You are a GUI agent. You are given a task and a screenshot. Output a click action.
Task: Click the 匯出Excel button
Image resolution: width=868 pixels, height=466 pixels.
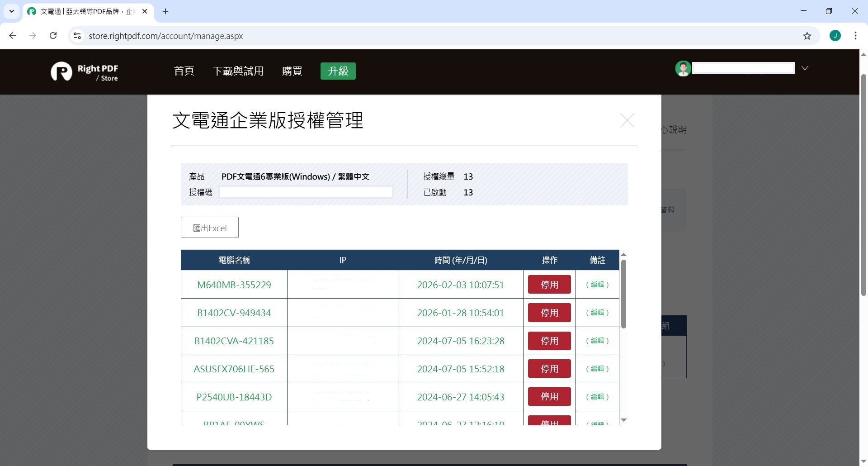[x=209, y=228]
